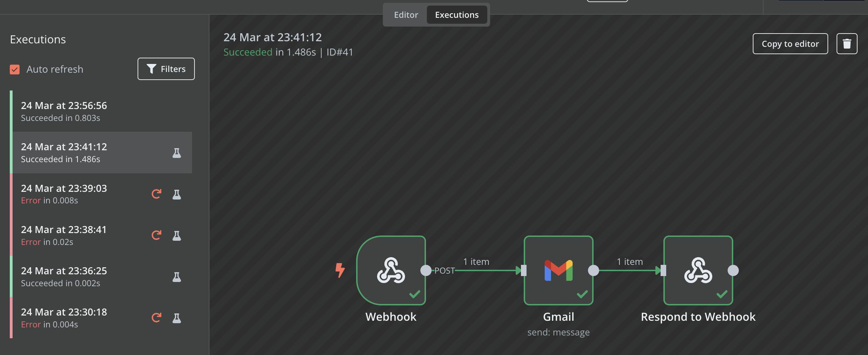868x355 pixels.
Task: Click the POST label on connection
Action: [x=444, y=270]
